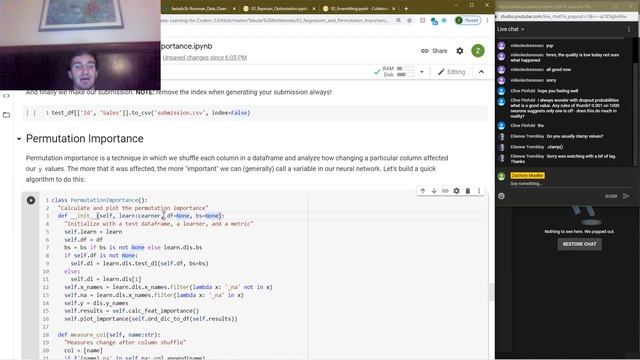
Task: Click self.results calc_feat_importance code line
Action: point(131,311)
